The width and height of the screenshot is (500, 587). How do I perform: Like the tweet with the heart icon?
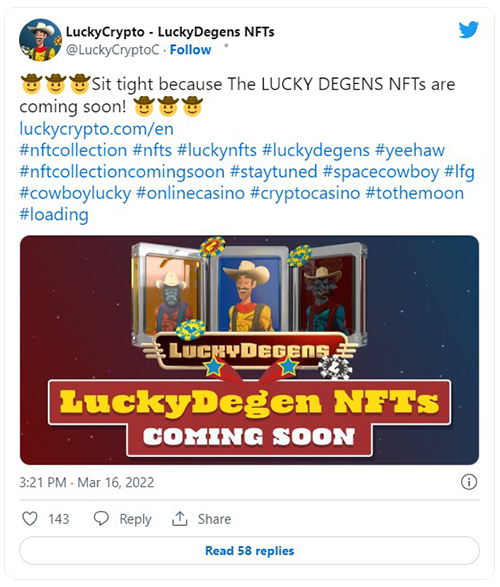[x=30, y=519]
